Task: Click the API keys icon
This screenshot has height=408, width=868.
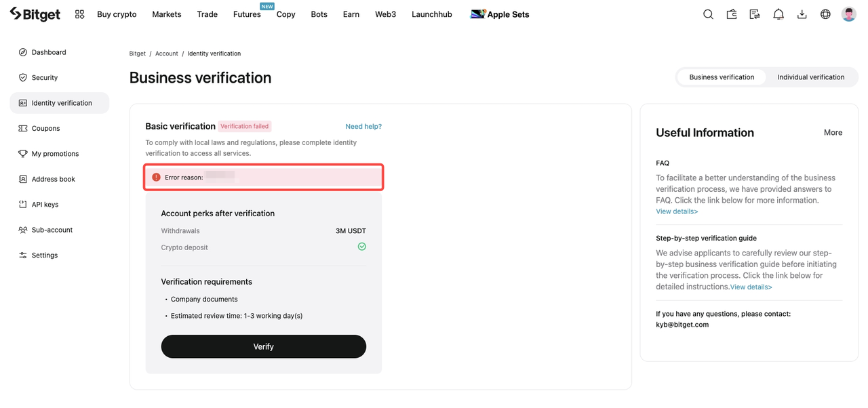Action: 23,205
